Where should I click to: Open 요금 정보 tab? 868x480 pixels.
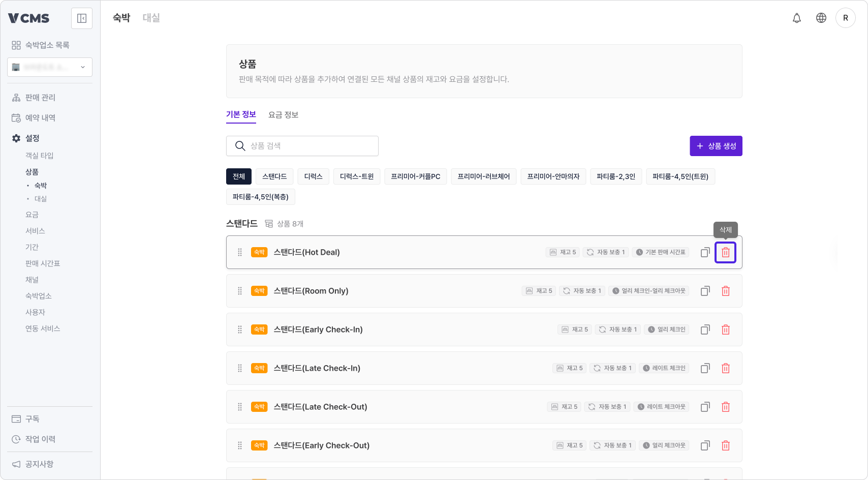point(284,115)
